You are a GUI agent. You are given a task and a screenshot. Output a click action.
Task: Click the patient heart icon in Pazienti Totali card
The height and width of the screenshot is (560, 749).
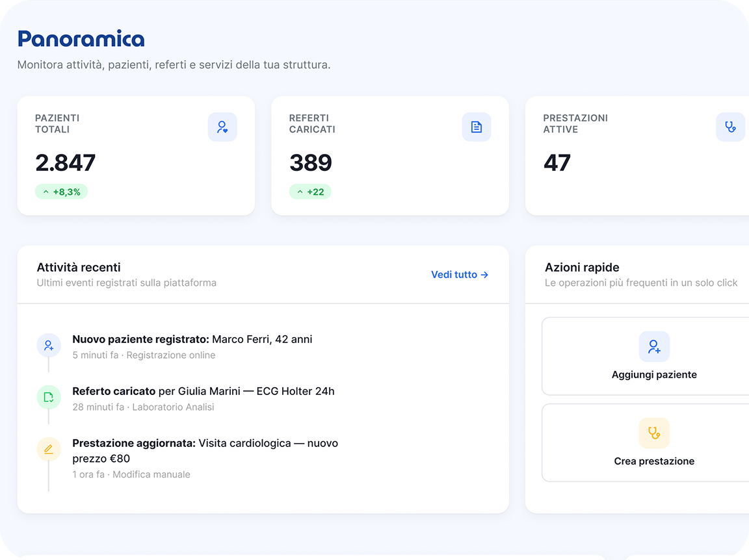pyautogui.click(x=222, y=127)
